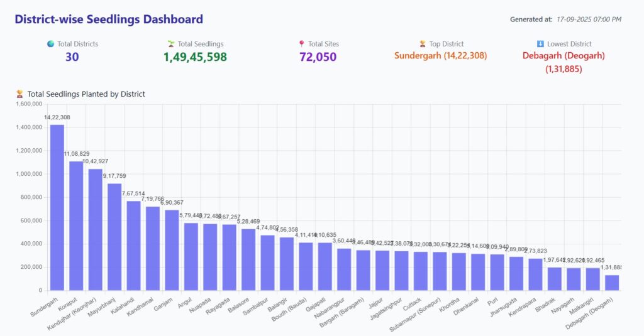The width and height of the screenshot is (644, 336).
Task: Click the pin icon beside Total Sites
Action: pos(302,44)
